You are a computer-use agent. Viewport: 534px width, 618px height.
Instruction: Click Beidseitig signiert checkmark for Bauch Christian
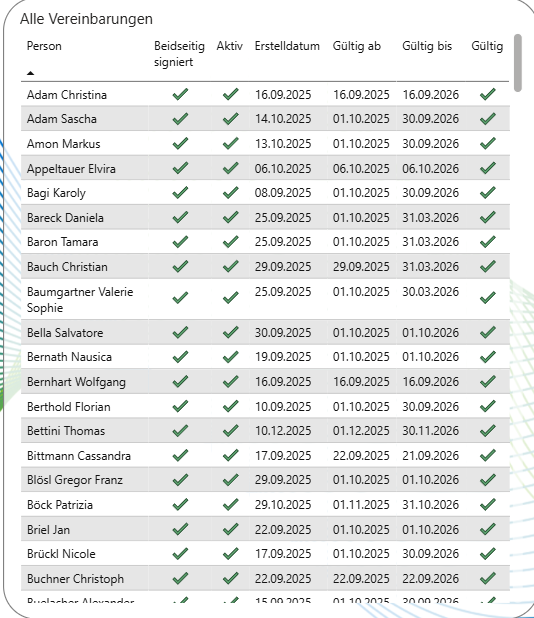[180, 266]
